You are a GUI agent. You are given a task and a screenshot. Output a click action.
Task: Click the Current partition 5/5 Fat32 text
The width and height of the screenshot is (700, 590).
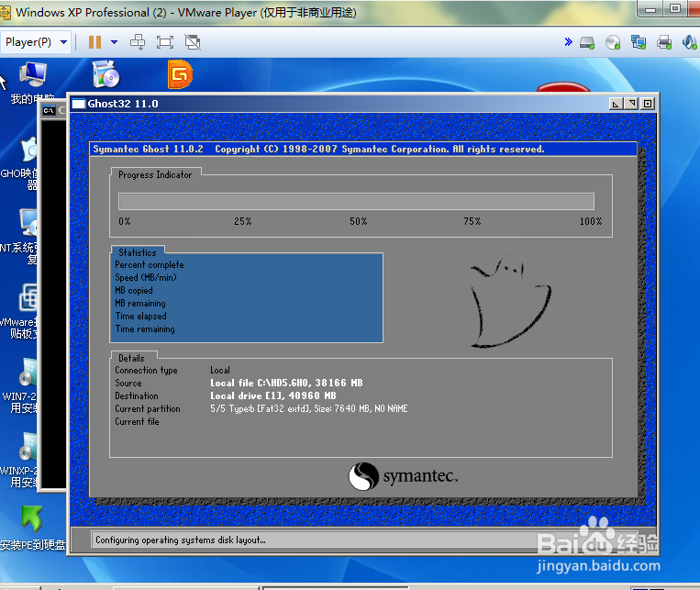[x=309, y=408]
